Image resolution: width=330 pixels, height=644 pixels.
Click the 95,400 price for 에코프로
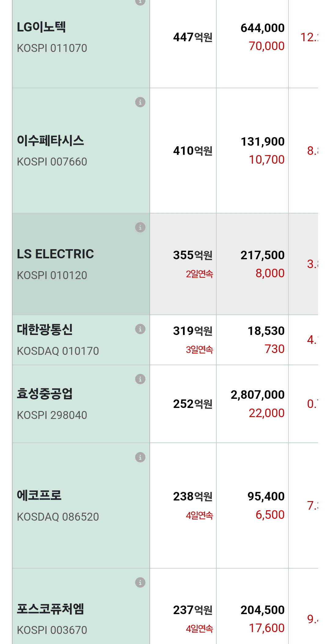pyautogui.click(x=266, y=497)
